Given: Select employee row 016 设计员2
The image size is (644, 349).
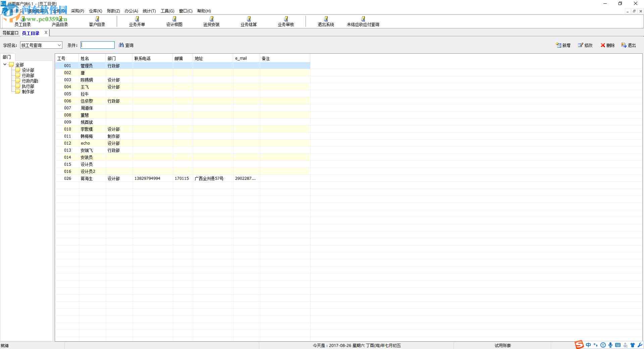Looking at the screenshot, I should pyautogui.click(x=182, y=171).
